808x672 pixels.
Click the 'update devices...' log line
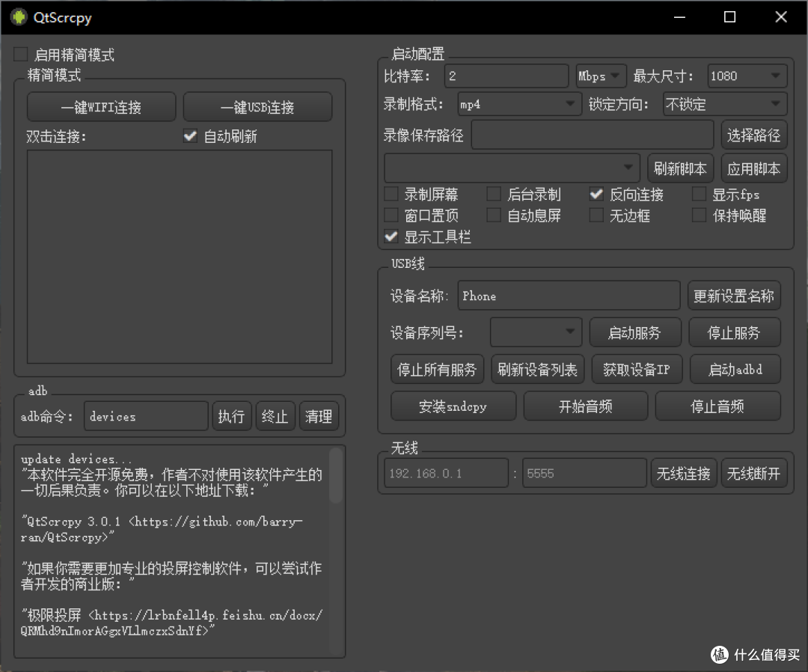pos(76,459)
